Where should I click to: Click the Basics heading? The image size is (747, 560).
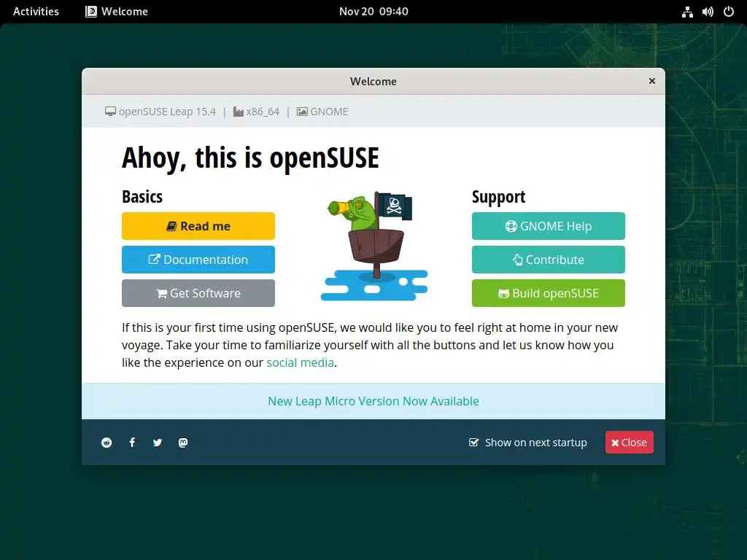(142, 197)
